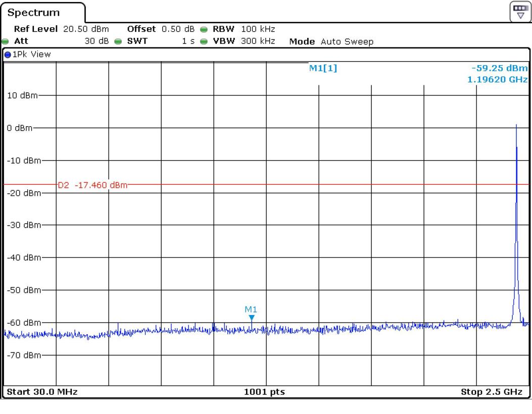Viewport: 532px width, 414px height.
Task: Click the -50 dBm axis label
Action: point(24,290)
